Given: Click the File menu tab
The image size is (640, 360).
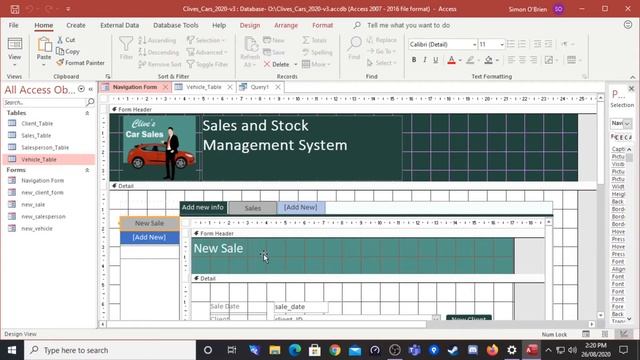Looking at the screenshot, I should pos(13,25).
